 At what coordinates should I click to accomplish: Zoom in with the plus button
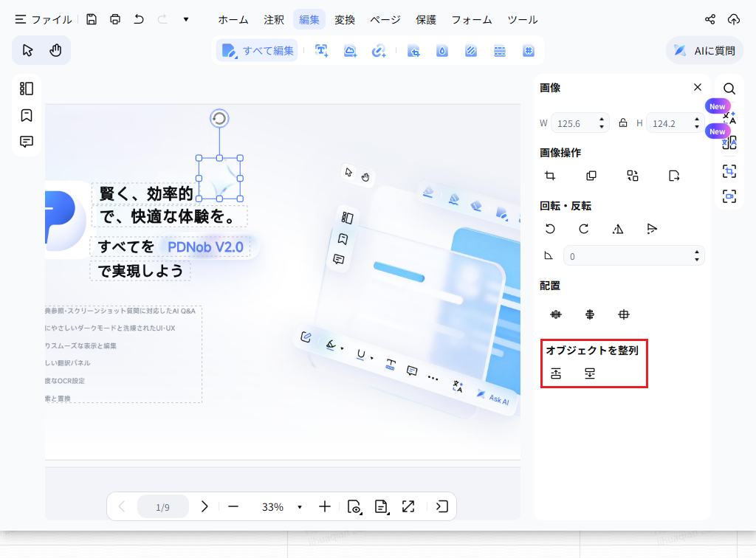point(325,506)
